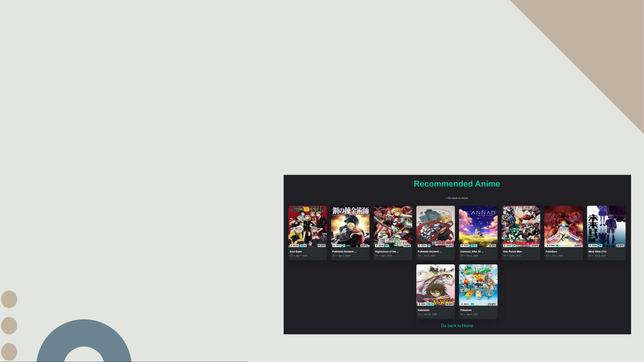This screenshot has width=644, height=362.
Task: Click the 'Highschool of the ...' title
Action: (x=387, y=252)
